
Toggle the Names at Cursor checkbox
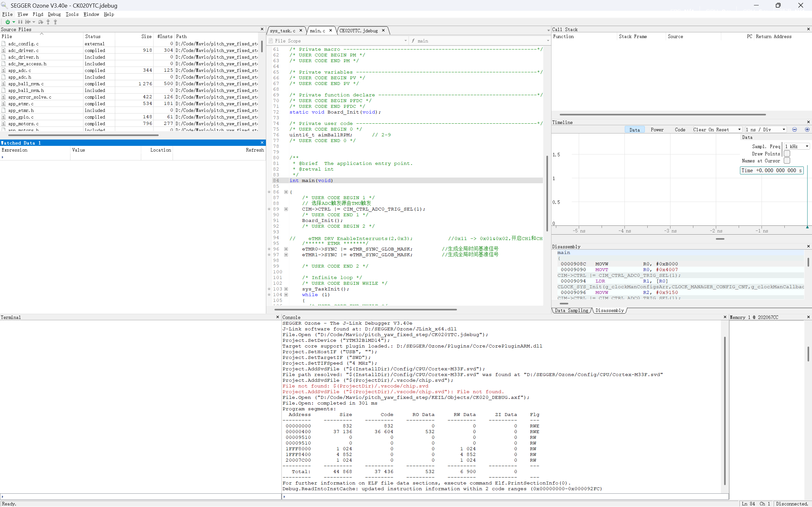click(787, 161)
